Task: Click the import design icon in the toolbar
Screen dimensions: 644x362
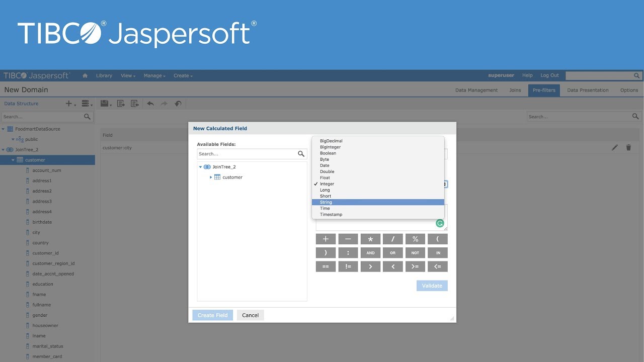Action: 135,104
